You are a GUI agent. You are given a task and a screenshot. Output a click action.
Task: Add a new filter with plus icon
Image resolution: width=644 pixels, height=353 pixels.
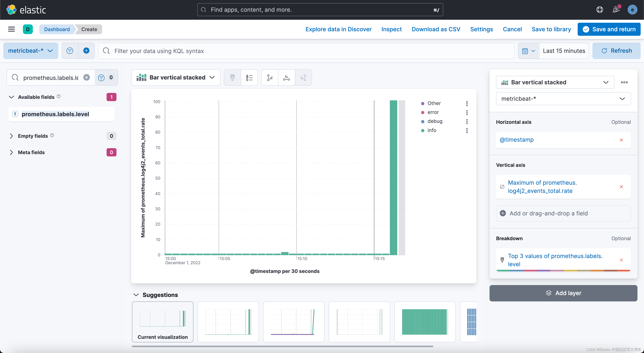[x=86, y=51]
